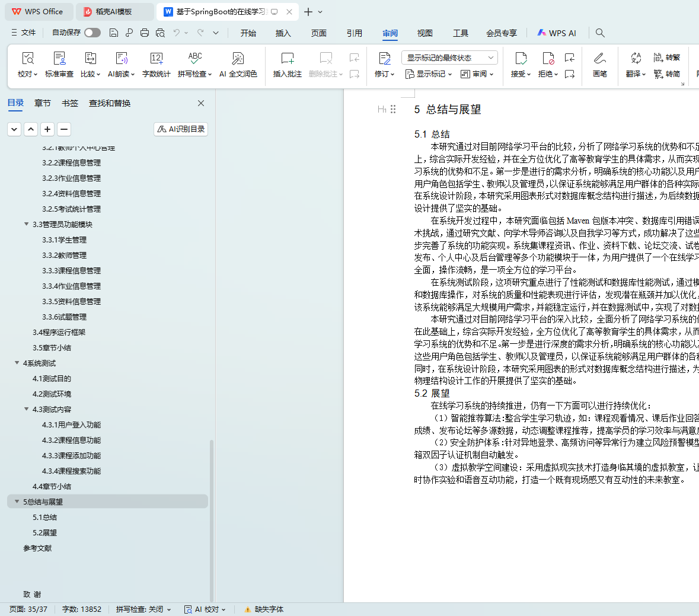Viewport: 699px width, 616px height.
Task: Toggle the 自动保存 auto-save switch
Action: click(x=92, y=33)
